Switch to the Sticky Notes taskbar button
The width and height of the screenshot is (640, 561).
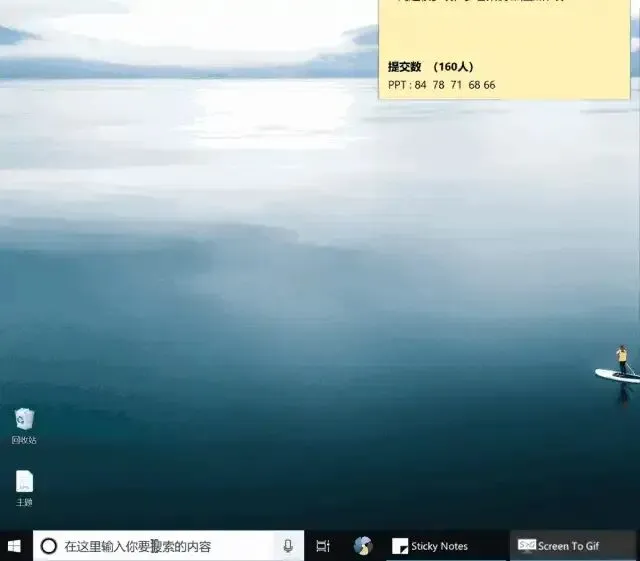(447, 546)
